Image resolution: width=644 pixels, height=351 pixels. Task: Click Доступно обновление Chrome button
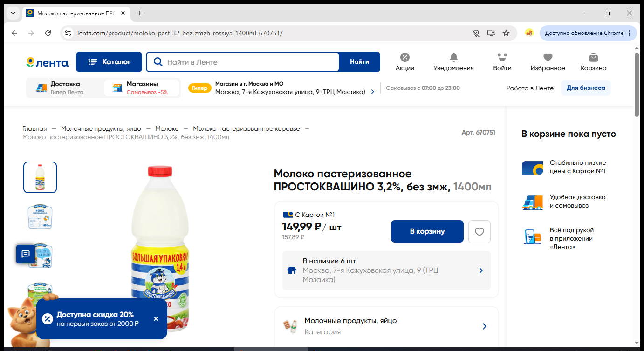pyautogui.click(x=589, y=33)
